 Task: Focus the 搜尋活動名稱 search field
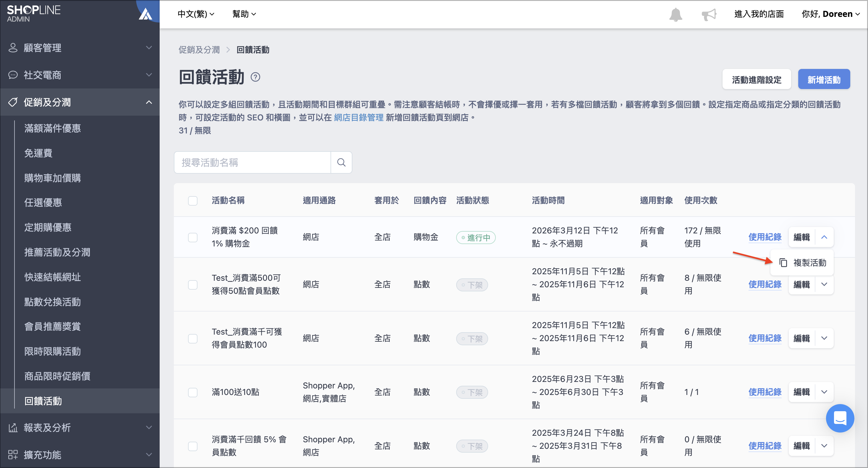pos(252,162)
